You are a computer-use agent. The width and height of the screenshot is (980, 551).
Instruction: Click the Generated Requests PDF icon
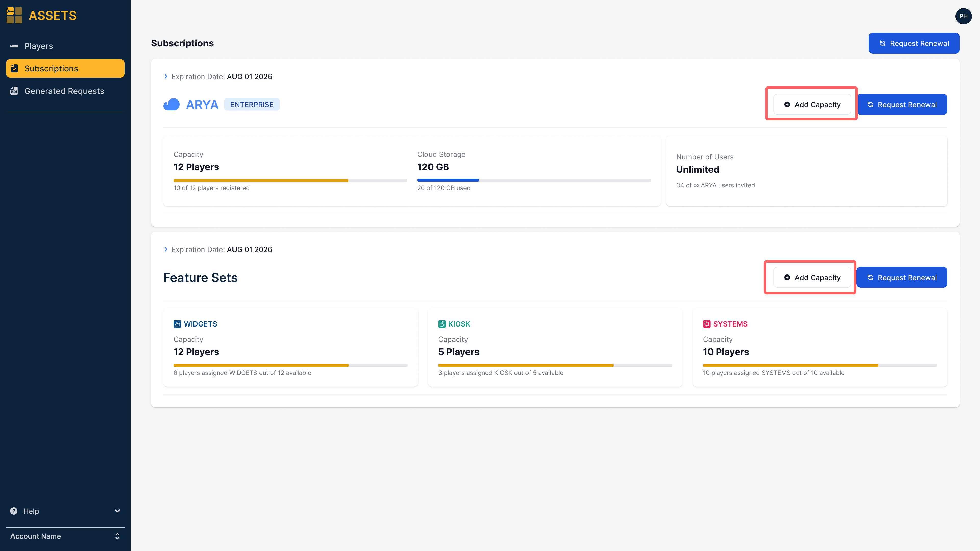15,91
